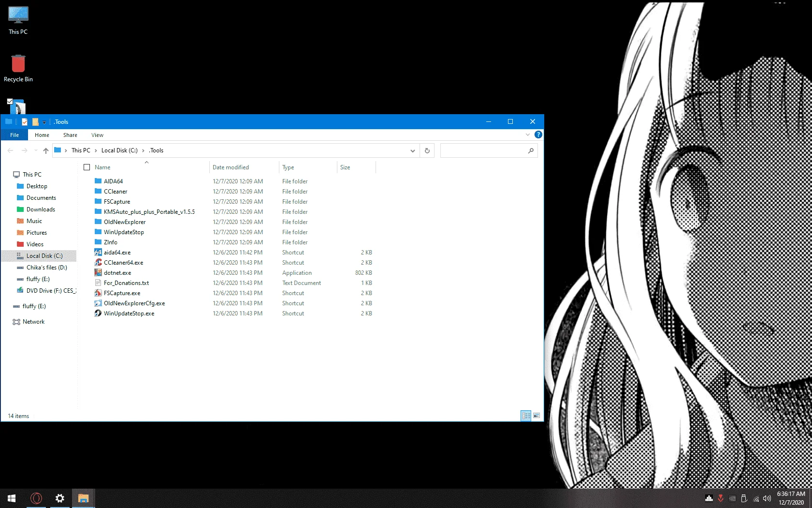Open Desktop in the navigation pane
This screenshot has height=508, width=812.
coord(37,186)
